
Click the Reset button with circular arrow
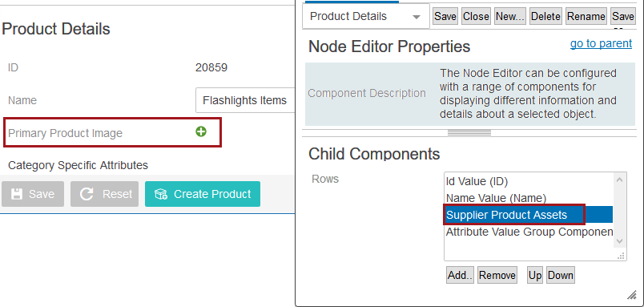point(104,194)
